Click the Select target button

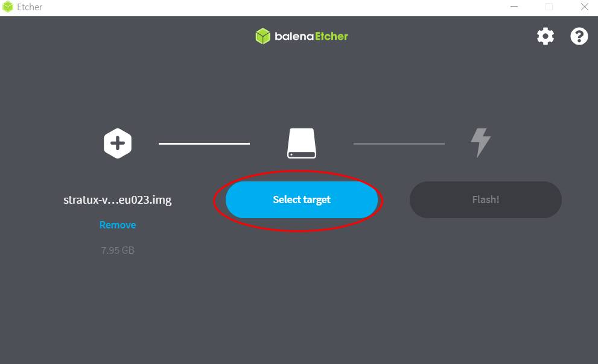[302, 199]
